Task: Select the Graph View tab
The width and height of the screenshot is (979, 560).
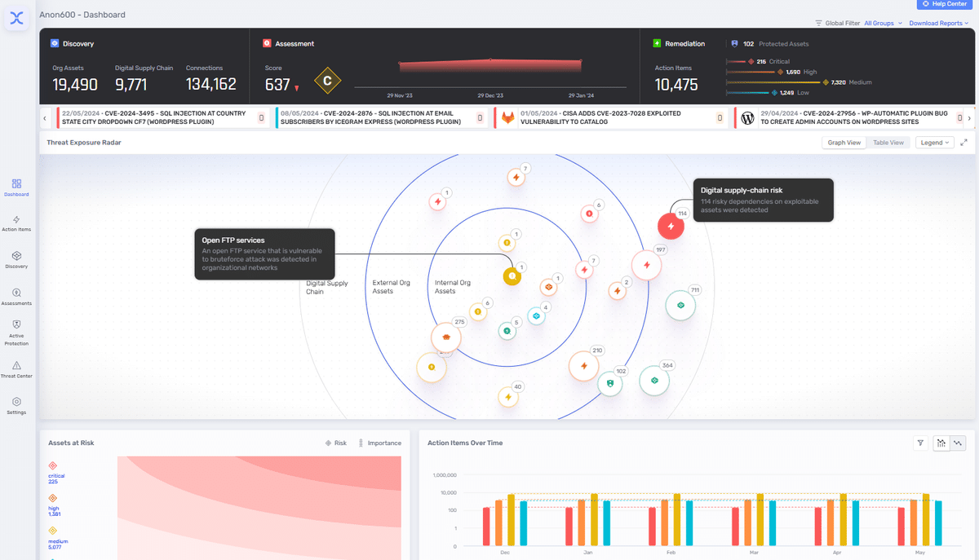Action: pyautogui.click(x=844, y=143)
